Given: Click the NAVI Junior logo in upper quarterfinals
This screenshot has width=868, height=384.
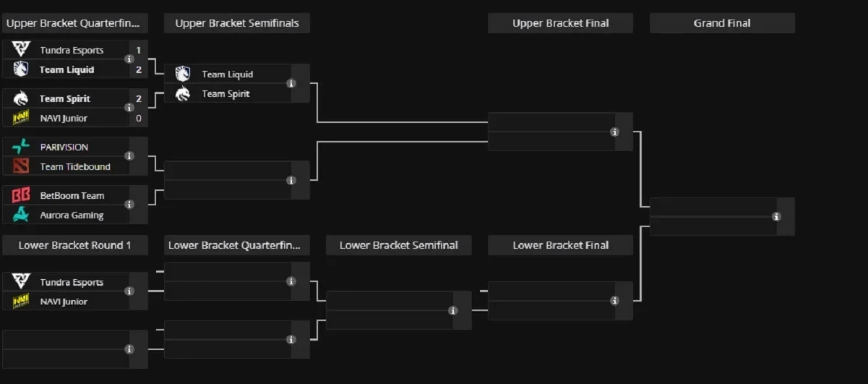Looking at the screenshot, I should [21, 118].
